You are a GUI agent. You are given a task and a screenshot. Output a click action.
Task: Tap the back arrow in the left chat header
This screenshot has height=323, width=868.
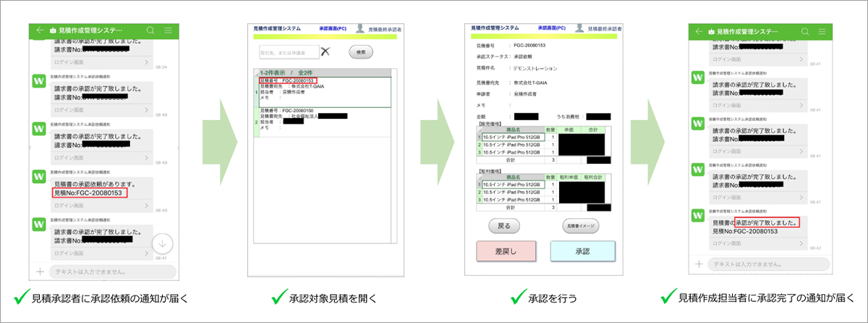pos(37,30)
